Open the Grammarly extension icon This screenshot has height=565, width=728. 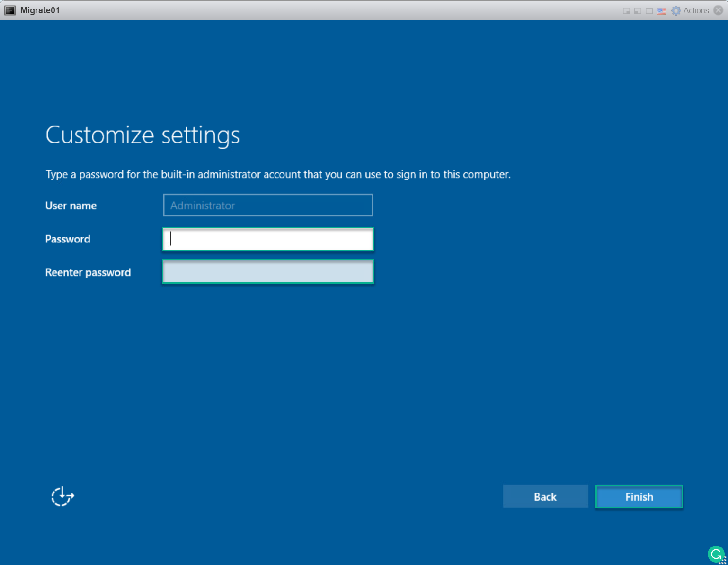coord(716,554)
